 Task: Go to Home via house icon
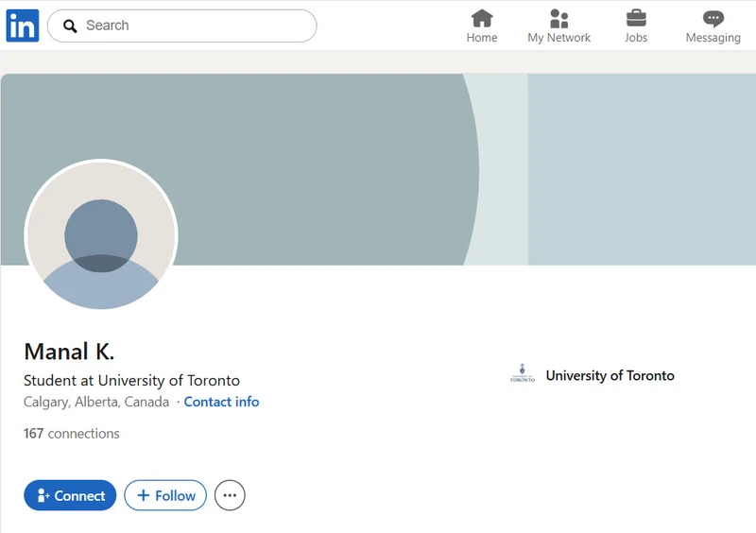(x=482, y=18)
